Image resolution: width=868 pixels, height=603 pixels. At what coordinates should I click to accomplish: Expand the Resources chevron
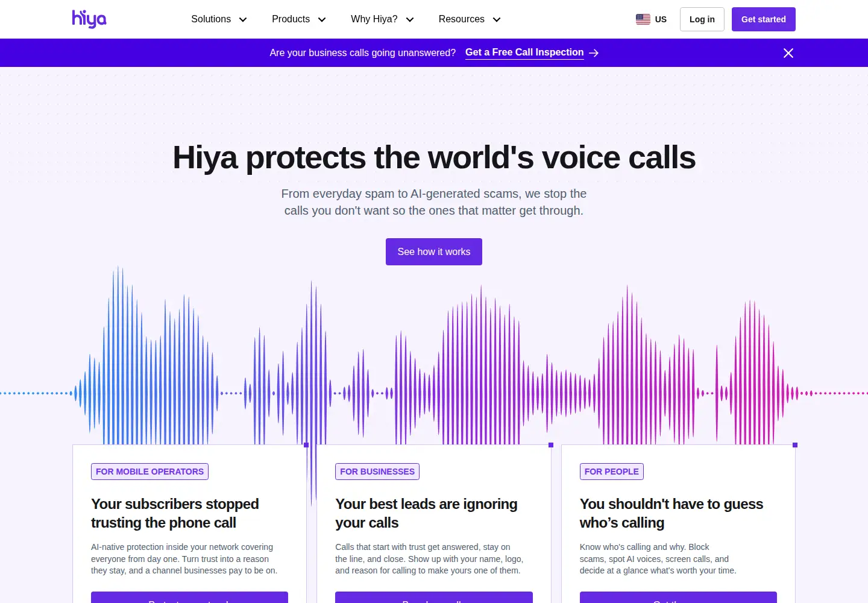click(497, 19)
